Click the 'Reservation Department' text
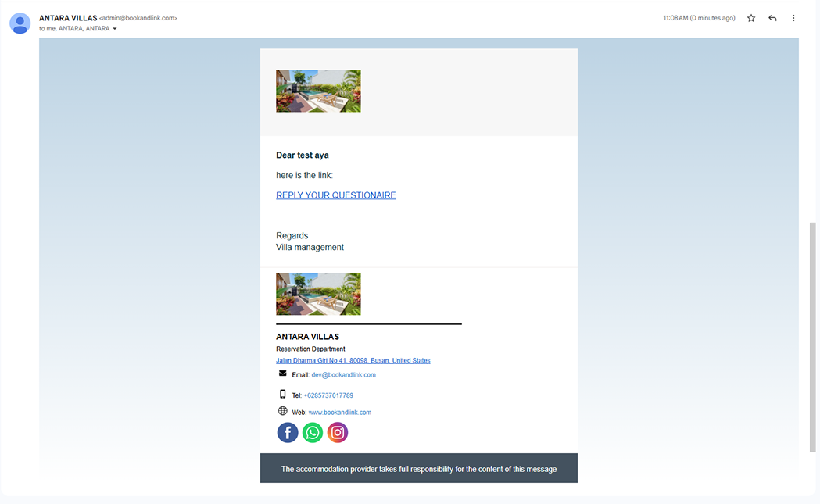Screen dimensions: 820x504 (310, 349)
